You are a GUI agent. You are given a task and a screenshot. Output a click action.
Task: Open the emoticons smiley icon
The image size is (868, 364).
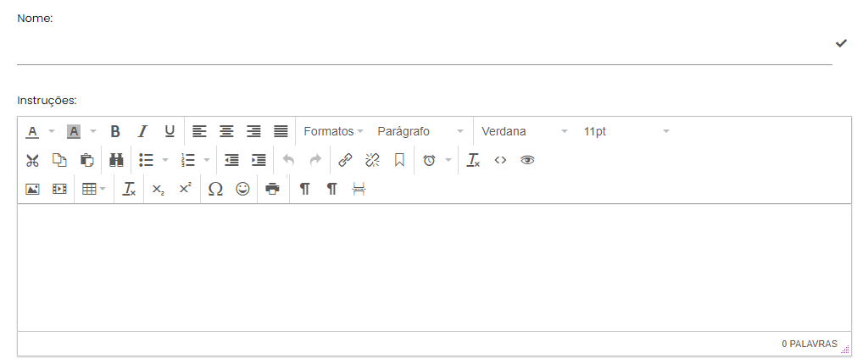click(x=242, y=189)
